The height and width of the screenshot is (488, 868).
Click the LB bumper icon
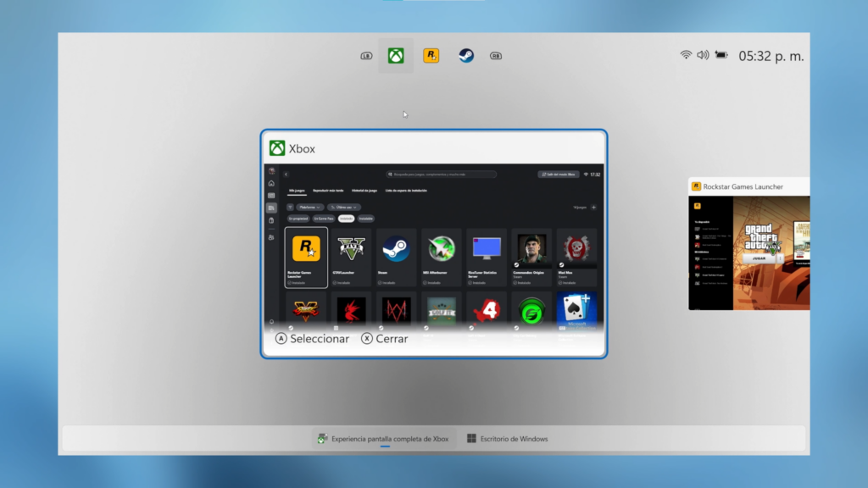pos(366,56)
